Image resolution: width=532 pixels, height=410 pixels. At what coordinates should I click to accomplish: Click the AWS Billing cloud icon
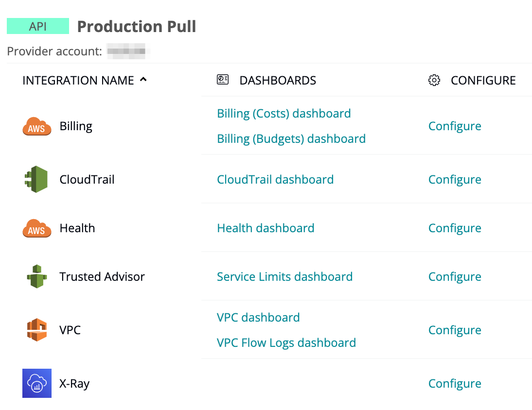36,126
